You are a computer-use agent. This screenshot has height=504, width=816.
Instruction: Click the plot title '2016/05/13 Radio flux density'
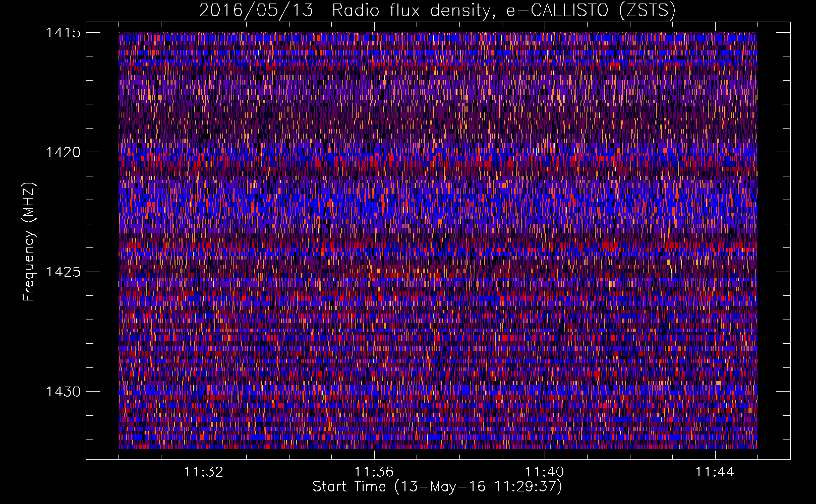437,10
